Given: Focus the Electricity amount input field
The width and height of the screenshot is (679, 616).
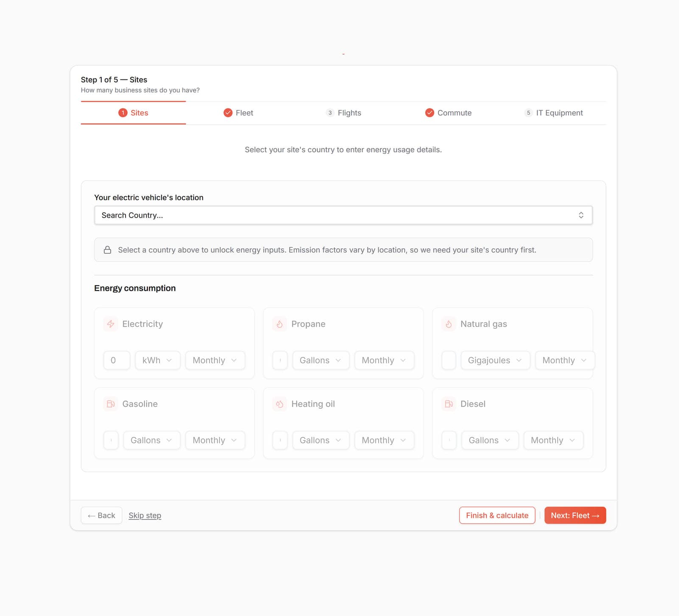Looking at the screenshot, I should pyautogui.click(x=117, y=360).
